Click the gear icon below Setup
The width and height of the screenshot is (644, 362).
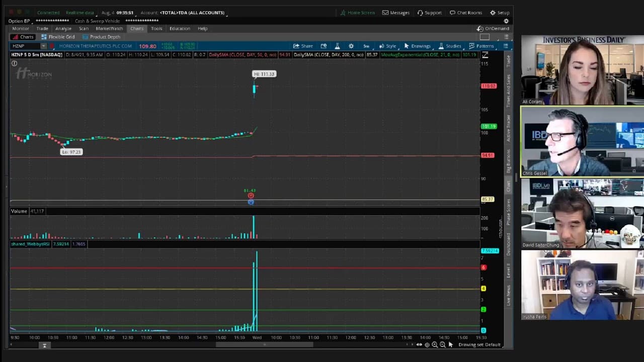tap(506, 21)
